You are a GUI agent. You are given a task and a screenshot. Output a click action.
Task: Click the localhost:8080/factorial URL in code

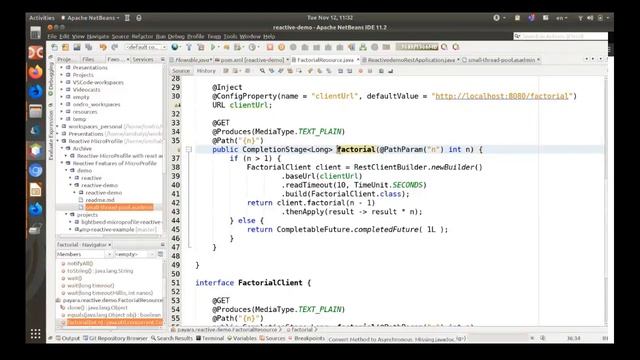[x=502, y=96]
